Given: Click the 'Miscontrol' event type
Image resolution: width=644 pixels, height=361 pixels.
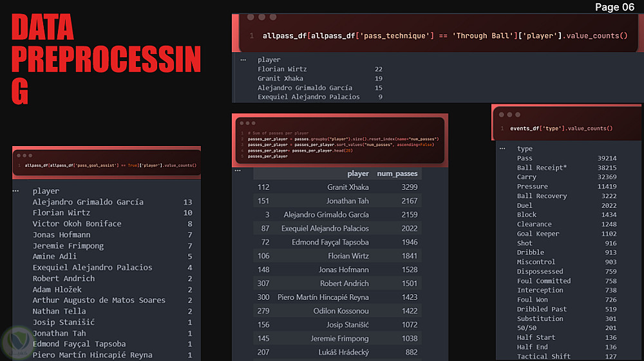Looking at the screenshot, I should (536, 262).
